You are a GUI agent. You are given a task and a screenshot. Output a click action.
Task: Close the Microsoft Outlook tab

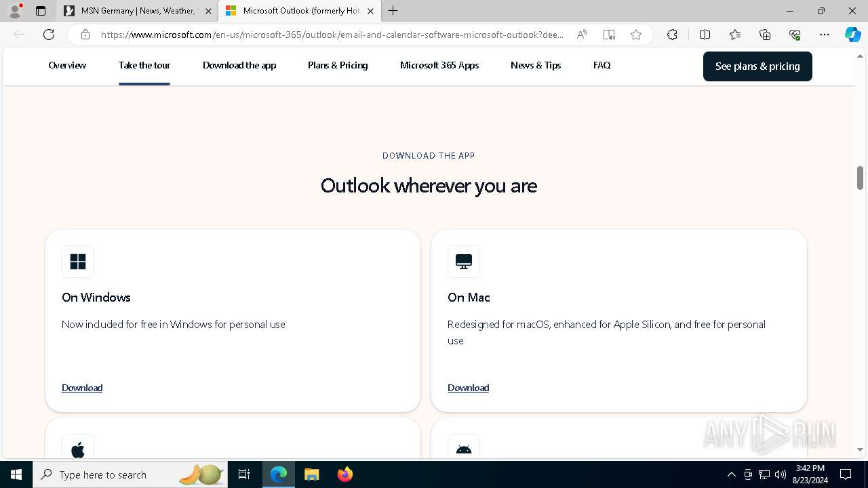pos(370,11)
